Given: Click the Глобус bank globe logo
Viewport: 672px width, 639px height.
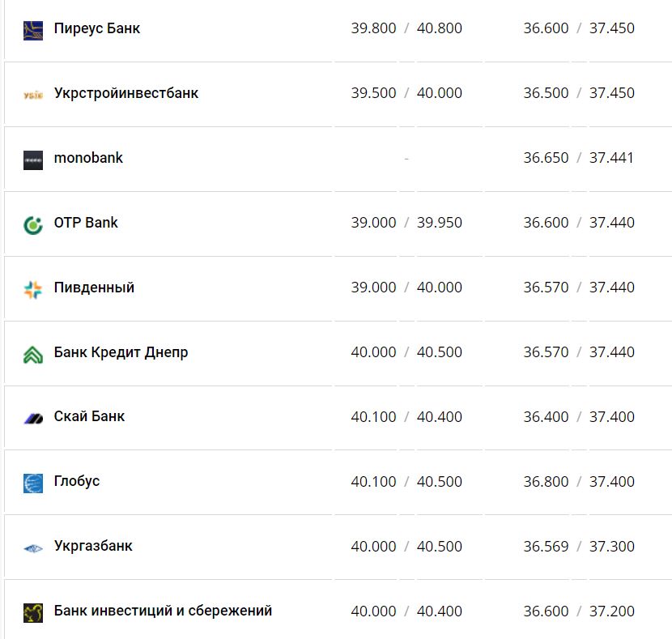Looking at the screenshot, I should click(33, 484).
